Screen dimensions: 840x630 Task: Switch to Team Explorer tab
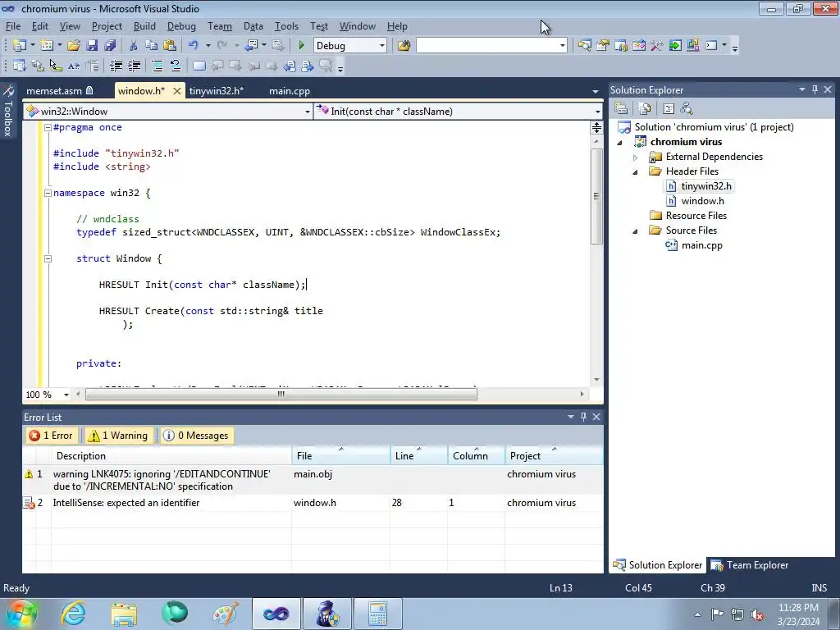click(x=751, y=565)
